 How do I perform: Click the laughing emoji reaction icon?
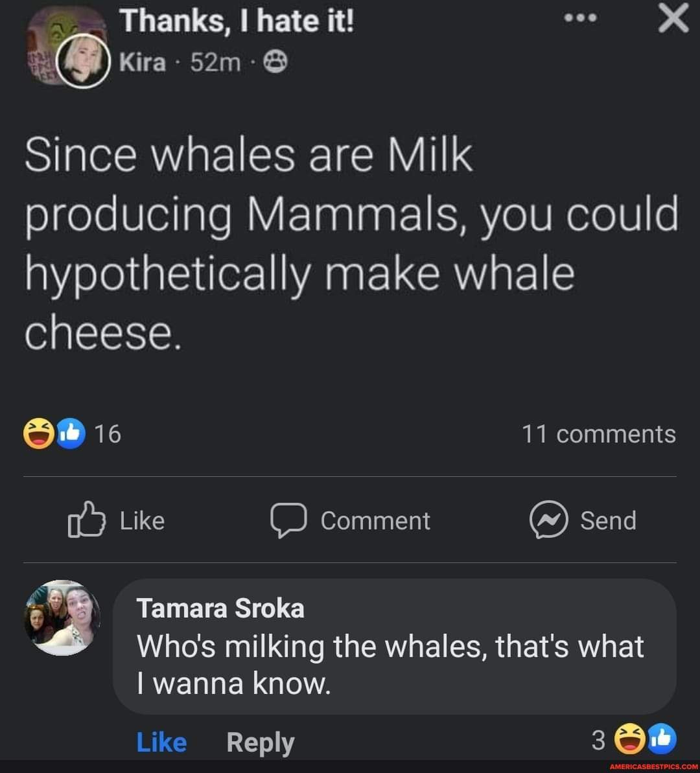pyautogui.click(x=40, y=433)
